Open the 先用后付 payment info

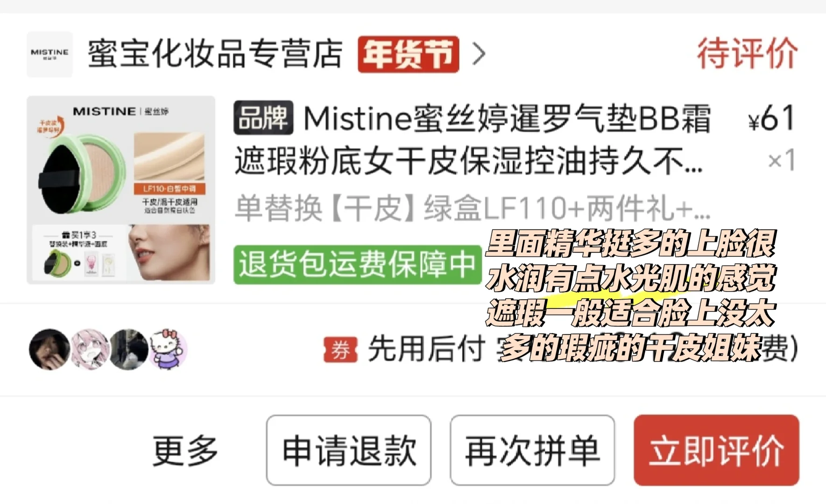(x=426, y=349)
